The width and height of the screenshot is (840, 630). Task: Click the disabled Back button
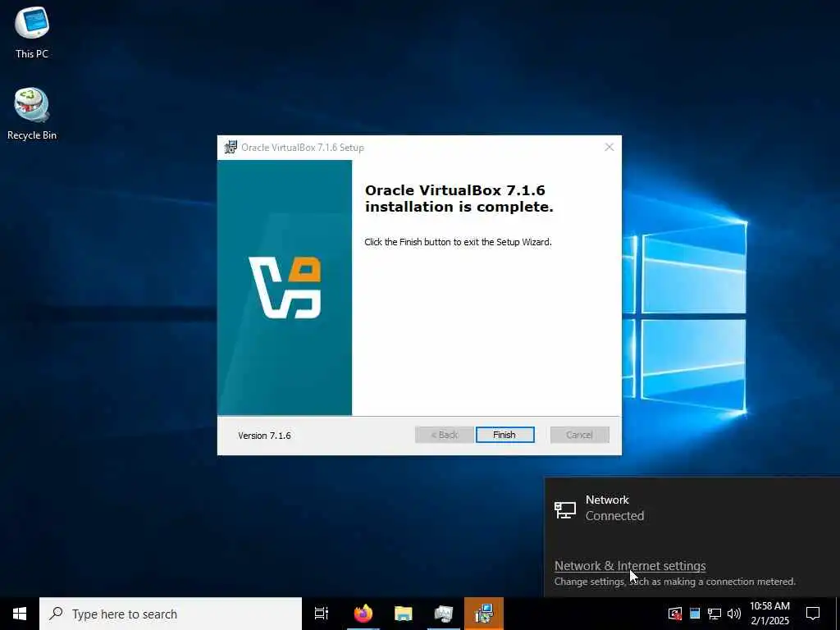point(444,435)
